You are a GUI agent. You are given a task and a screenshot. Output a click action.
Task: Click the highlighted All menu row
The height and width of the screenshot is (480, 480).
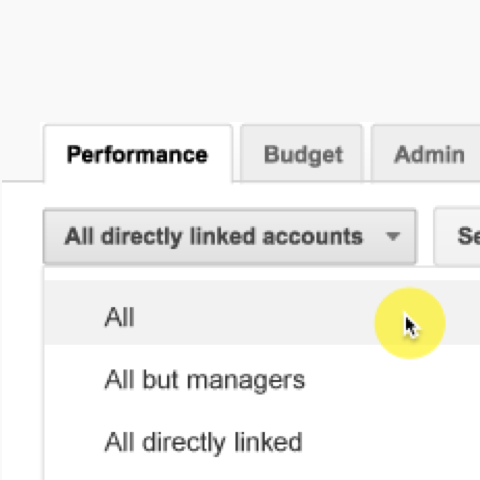[x=262, y=317]
